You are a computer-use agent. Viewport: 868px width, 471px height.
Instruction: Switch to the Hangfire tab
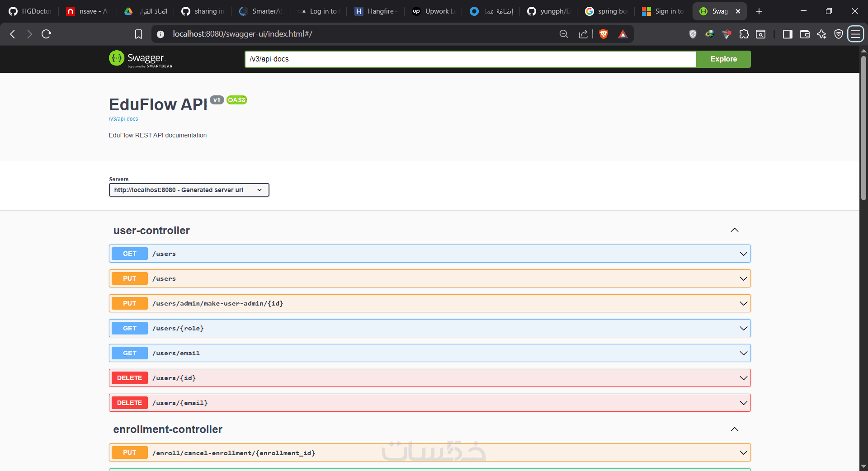tap(375, 11)
